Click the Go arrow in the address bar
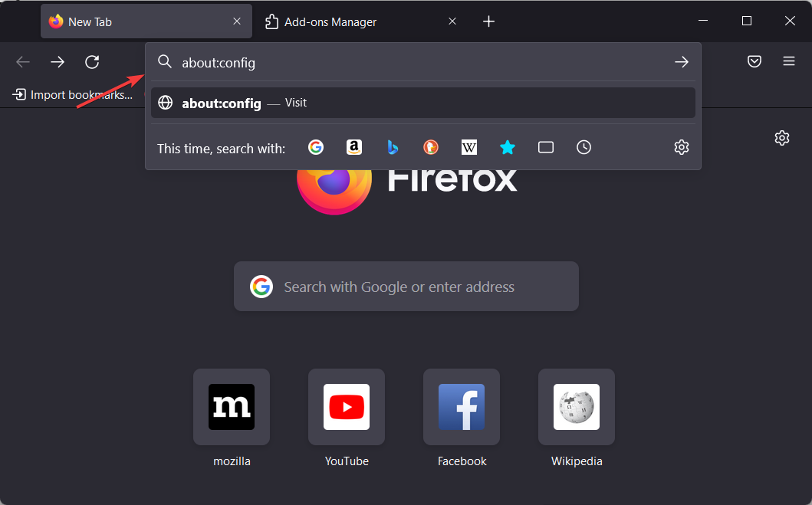Viewport: 812px width, 505px height. (x=682, y=62)
